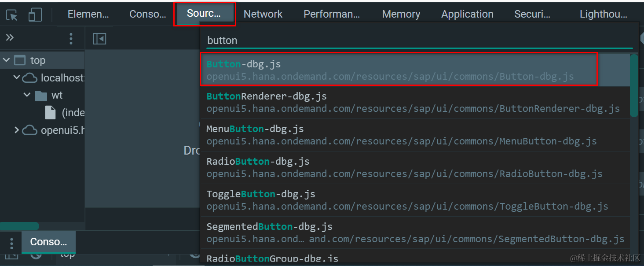Select the wt folder icon

click(41, 96)
